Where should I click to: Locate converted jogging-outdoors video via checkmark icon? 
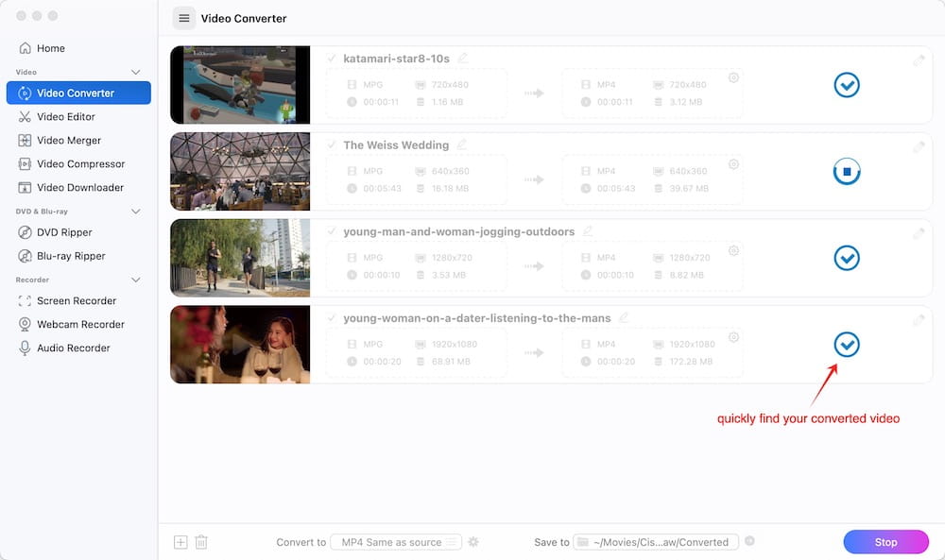847,258
